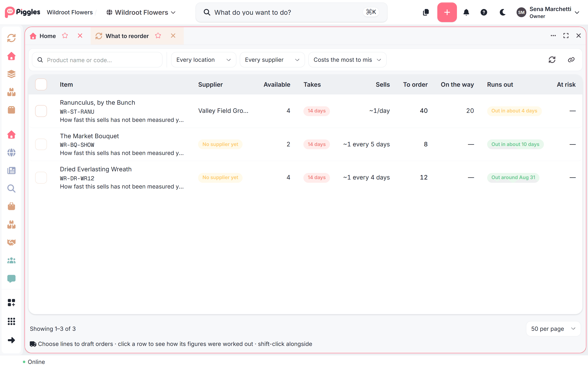The image size is (588, 368).
Task: Open the newspaper sidebar icon
Action: pos(11,170)
